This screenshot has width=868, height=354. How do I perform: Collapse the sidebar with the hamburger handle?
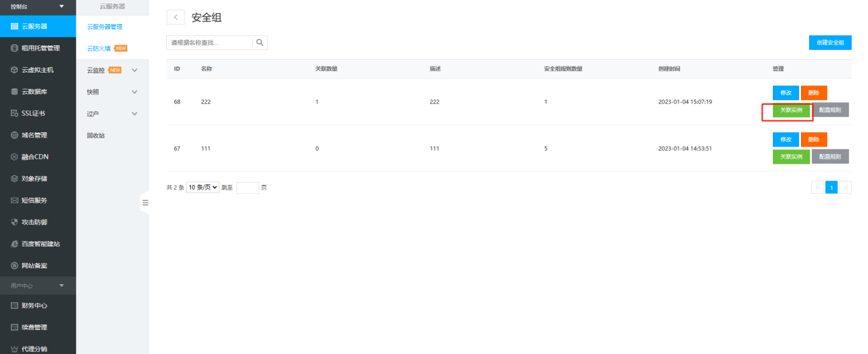click(145, 203)
